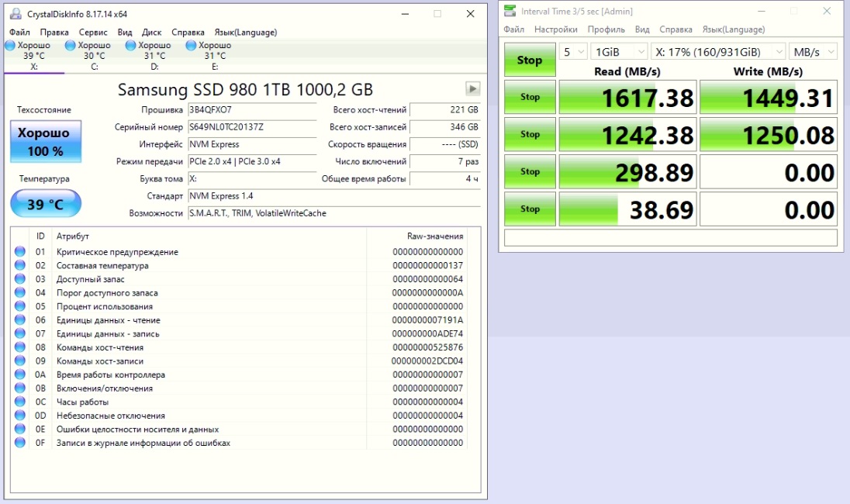Open Справка menu in CrystalDiskMark window
The height and width of the screenshot is (504, 850).
(x=676, y=29)
